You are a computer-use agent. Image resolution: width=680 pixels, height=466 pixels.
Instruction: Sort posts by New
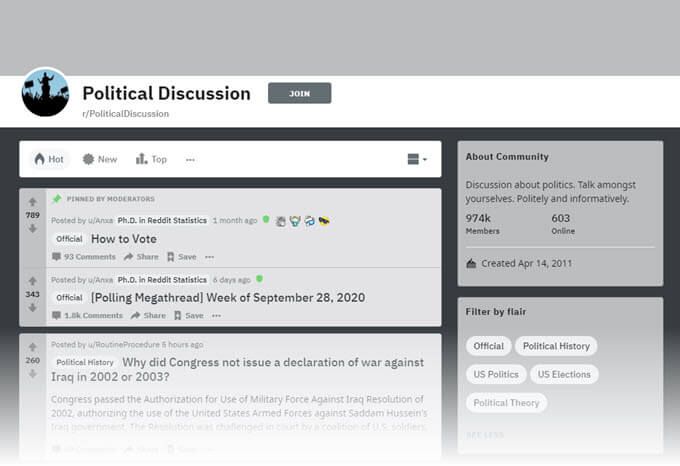click(x=100, y=159)
